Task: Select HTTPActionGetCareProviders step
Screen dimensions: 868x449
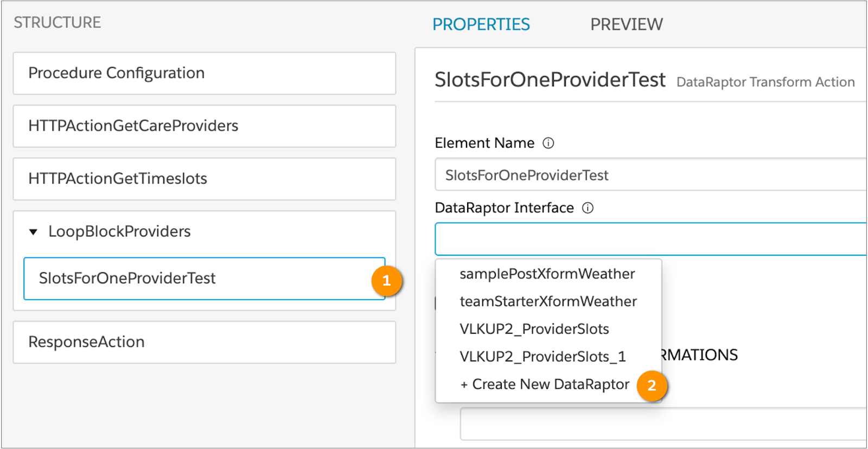Action: [x=205, y=126]
